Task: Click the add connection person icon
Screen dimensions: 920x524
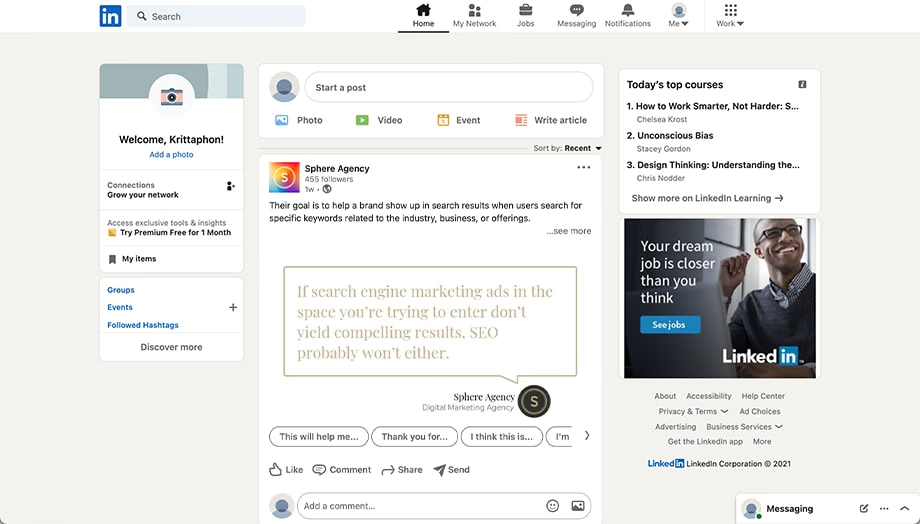Action: 231,186
